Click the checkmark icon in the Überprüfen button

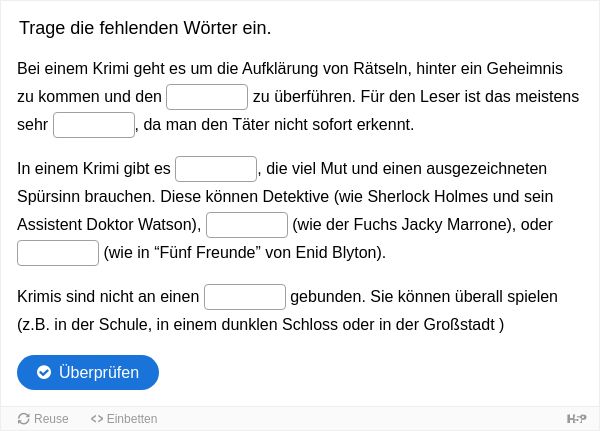44,372
